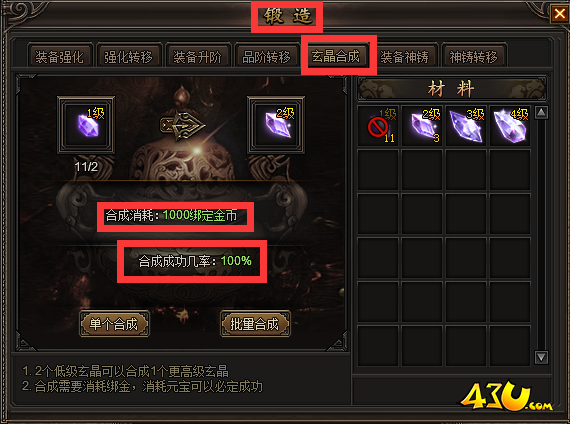Select the level 1 crystal in source slot
This screenshot has width=570, height=424.
click(86, 125)
